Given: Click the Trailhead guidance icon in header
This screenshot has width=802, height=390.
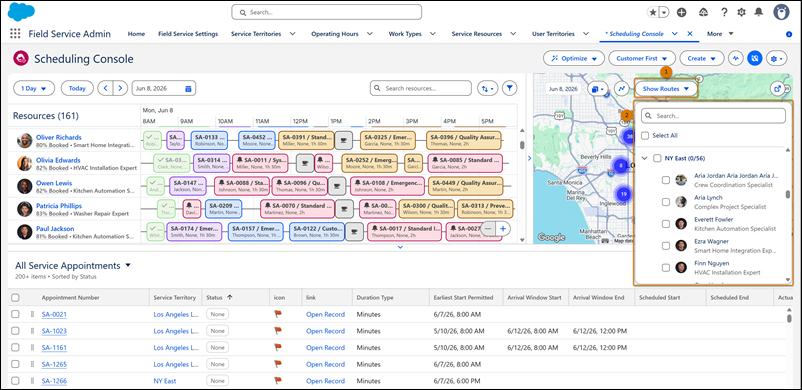Looking at the screenshot, I should (703, 12).
